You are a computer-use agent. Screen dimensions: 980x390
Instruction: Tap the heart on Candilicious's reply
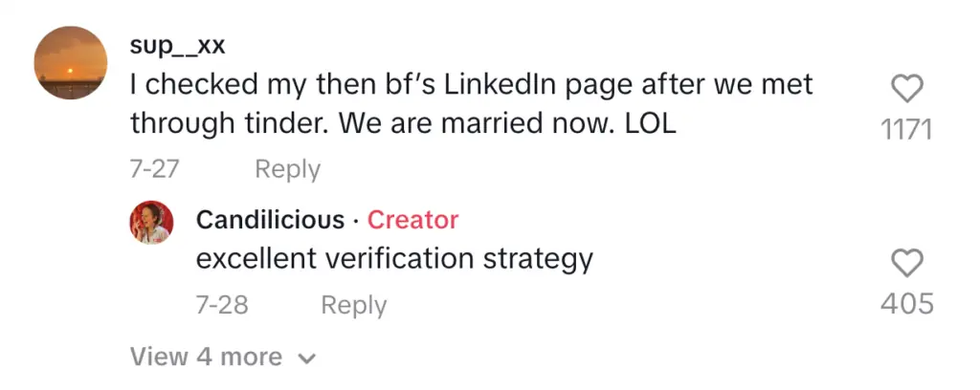pyautogui.click(x=906, y=263)
